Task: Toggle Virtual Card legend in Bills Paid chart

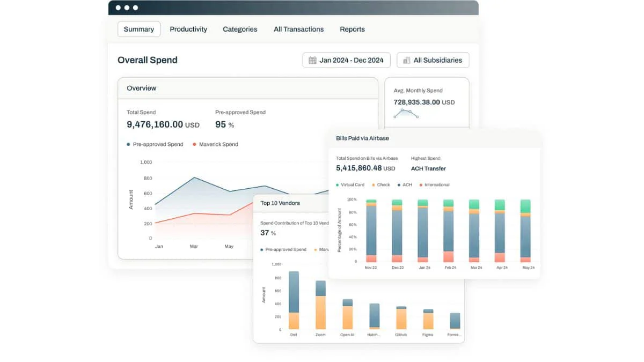Action: click(350, 184)
